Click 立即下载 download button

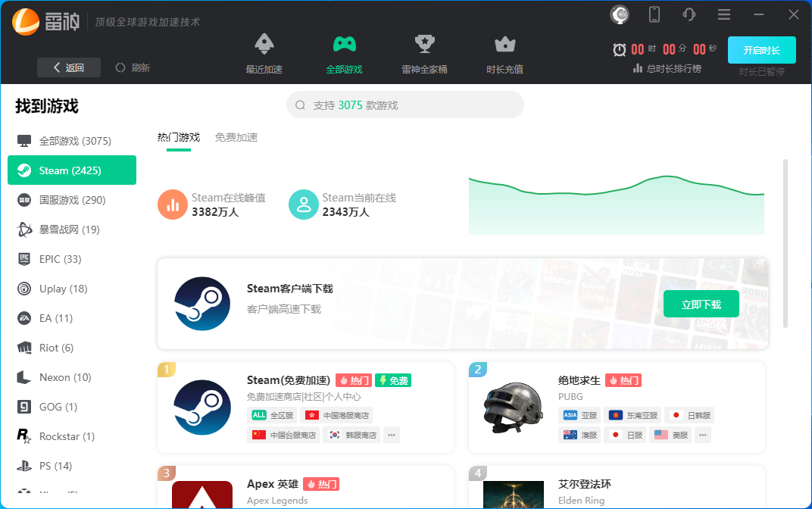point(701,304)
